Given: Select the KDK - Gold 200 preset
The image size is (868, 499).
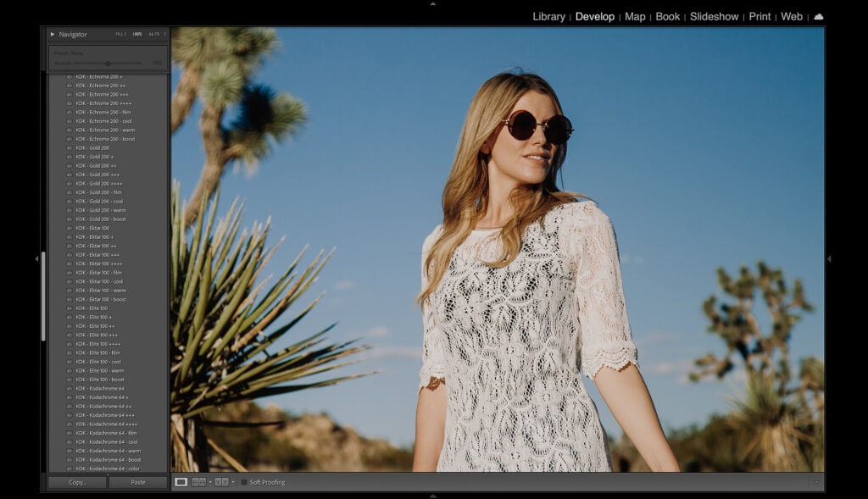Looking at the screenshot, I should [93, 147].
